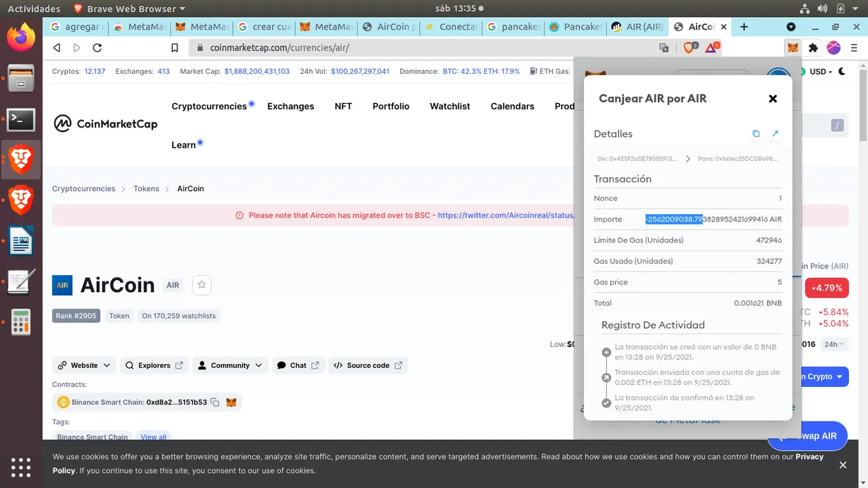
Task: Open the 24h range dropdown
Action: click(833, 344)
